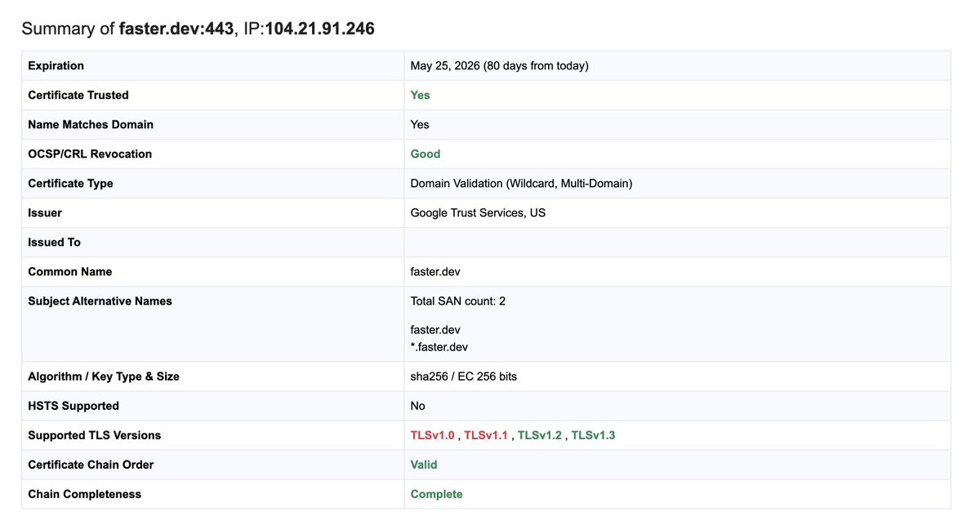The height and width of the screenshot is (521, 980).
Task: Click the Common Name value 'faster.dev'
Action: point(435,271)
